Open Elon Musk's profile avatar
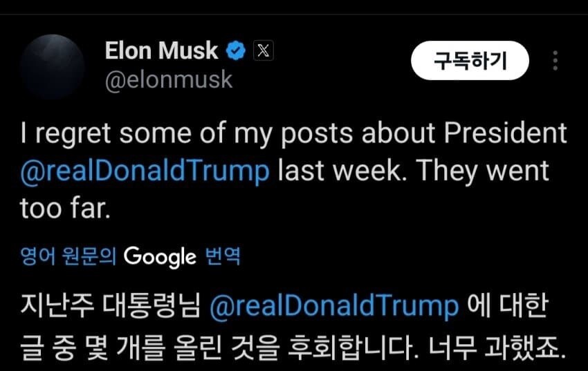The image size is (588, 371). [53, 66]
